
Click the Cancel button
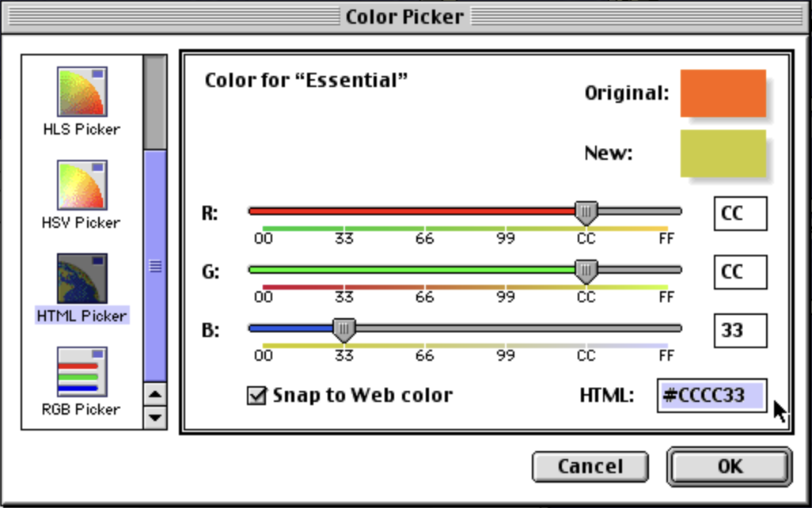(589, 466)
